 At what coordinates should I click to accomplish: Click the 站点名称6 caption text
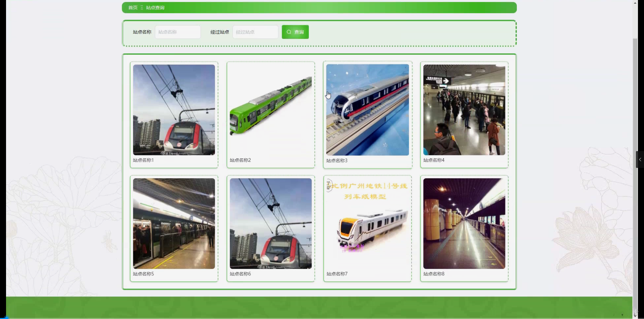click(240, 274)
